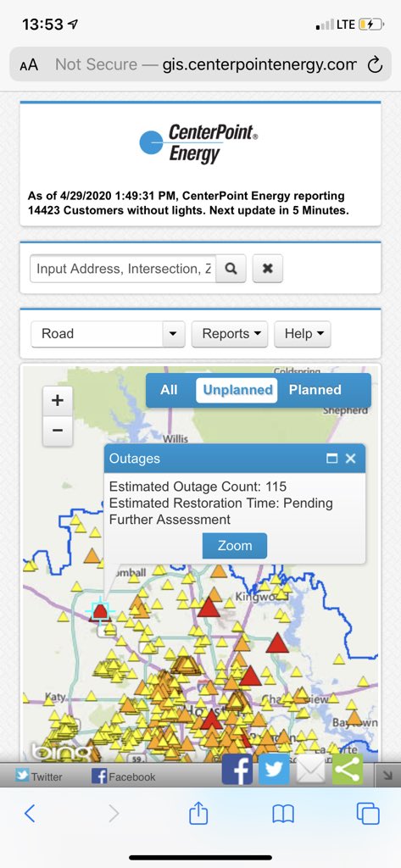Show Unplanned outages only
The height and width of the screenshot is (868, 401).
[x=237, y=390]
